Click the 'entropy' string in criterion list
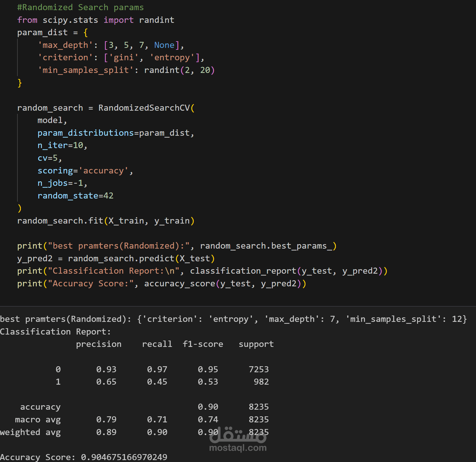Image resolution: width=476 pixels, height=462 pixels. point(172,57)
